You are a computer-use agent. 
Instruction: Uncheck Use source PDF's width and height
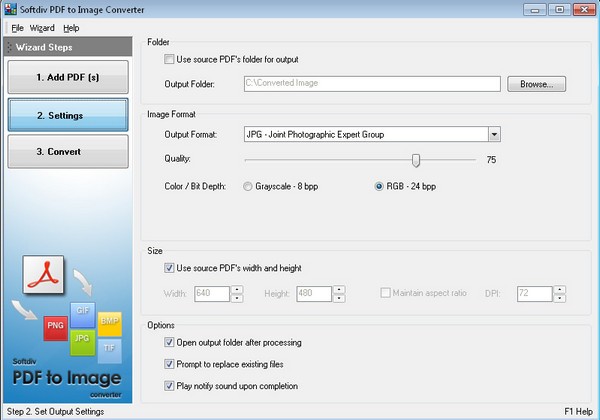pos(169,268)
